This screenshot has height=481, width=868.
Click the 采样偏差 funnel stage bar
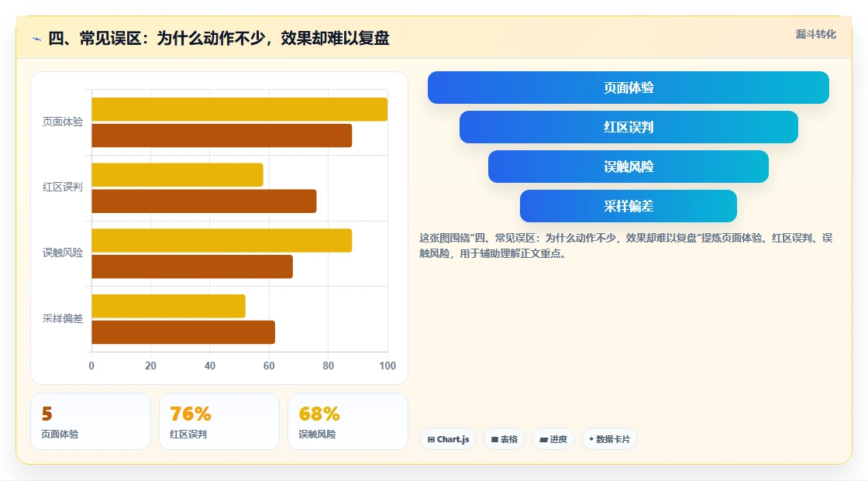click(x=629, y=206)
